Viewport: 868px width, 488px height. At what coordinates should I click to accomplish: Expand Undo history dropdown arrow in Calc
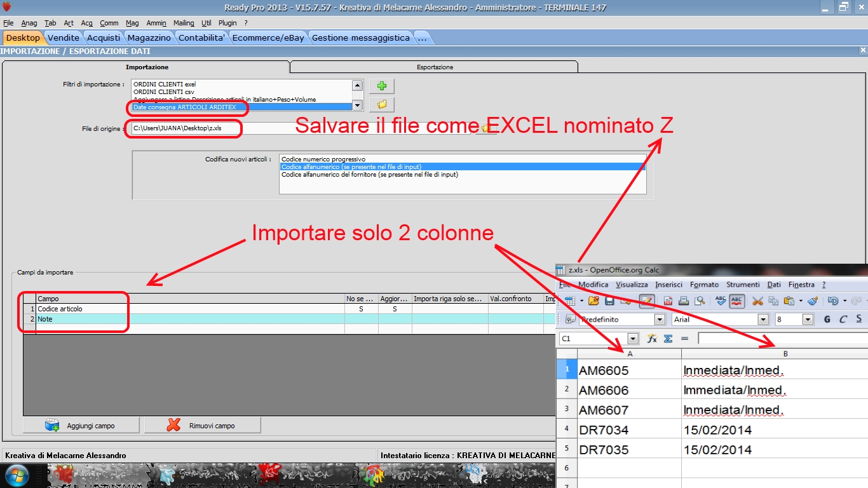(844, 301)
